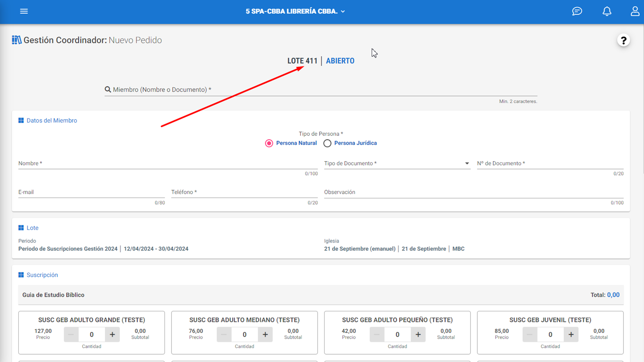Image resolution: width=644 pixels, height=362 pixels.
Task: Click the JUVENIL quantity value box
Action: coord(550,335)
